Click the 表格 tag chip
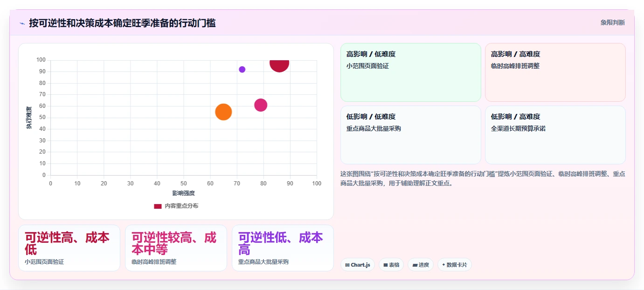 point(391,265)
